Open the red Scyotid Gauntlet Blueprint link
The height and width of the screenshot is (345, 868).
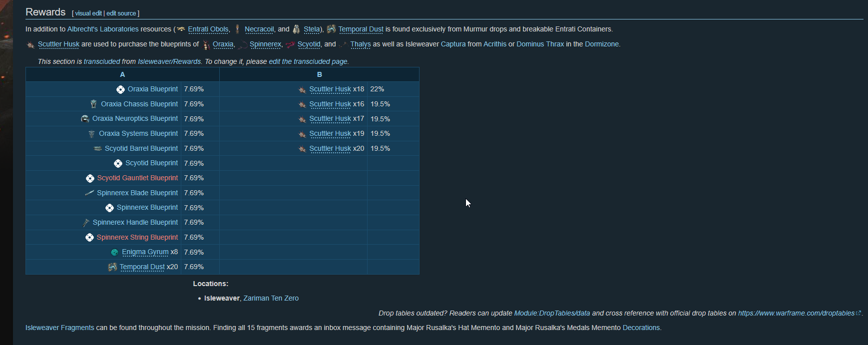tap(137, 178)
